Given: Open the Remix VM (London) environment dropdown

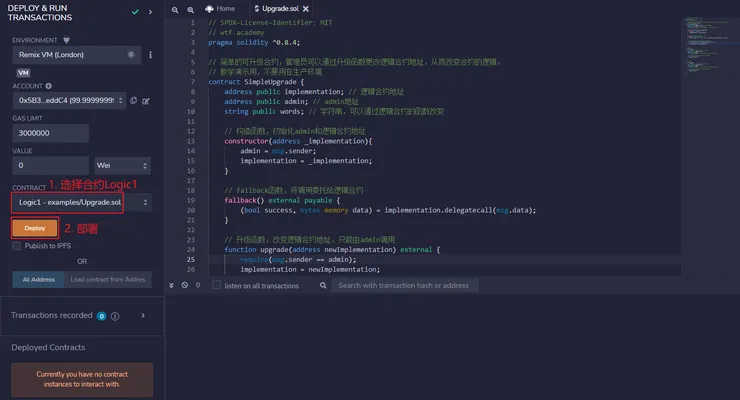Looking at the screenshot, I should (76, 55).
